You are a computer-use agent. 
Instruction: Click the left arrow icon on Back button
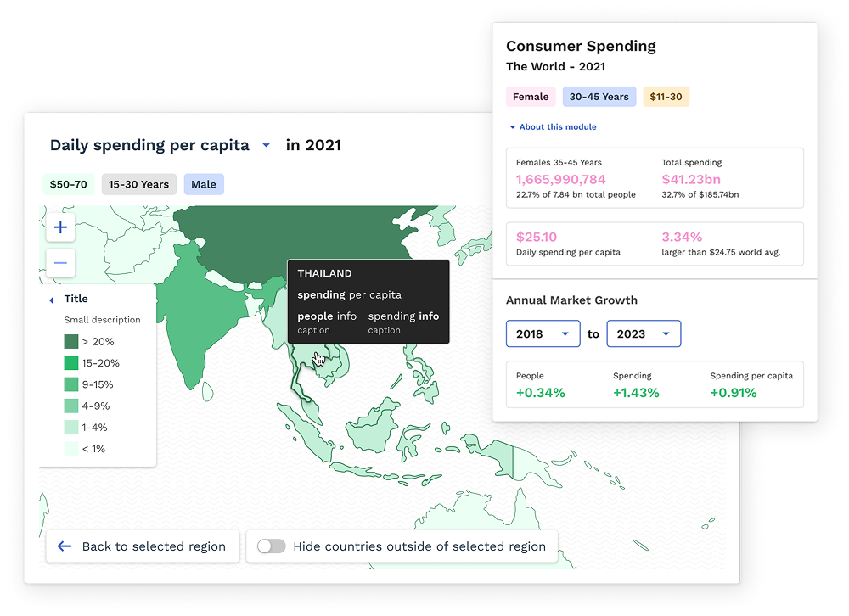click(65, 546)
